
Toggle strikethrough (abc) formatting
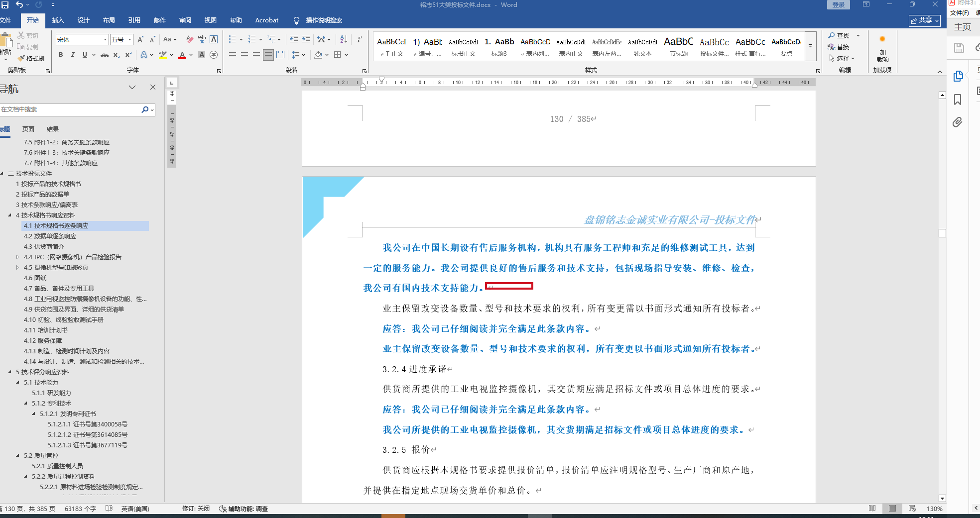pyautogui.click(x=105, y=55)
